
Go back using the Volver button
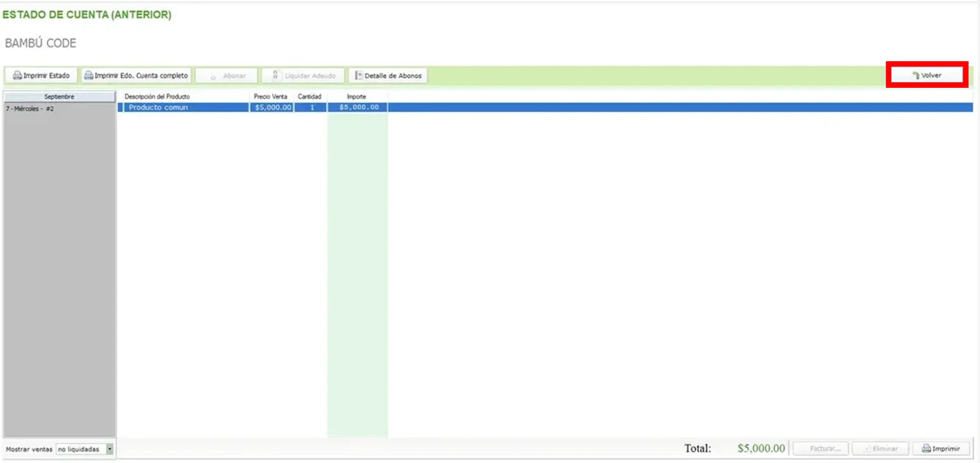(927, 75)
